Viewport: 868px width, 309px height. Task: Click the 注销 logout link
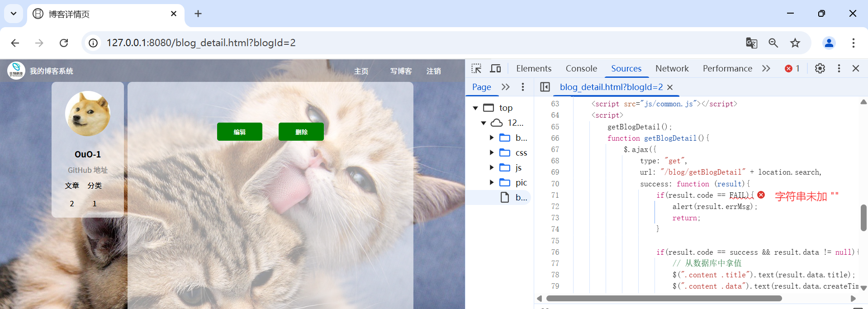tap(433, 71)
